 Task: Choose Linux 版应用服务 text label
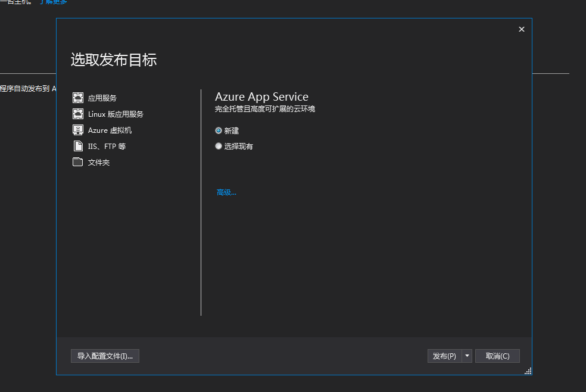pyautogui.click(x=116, y=114)
